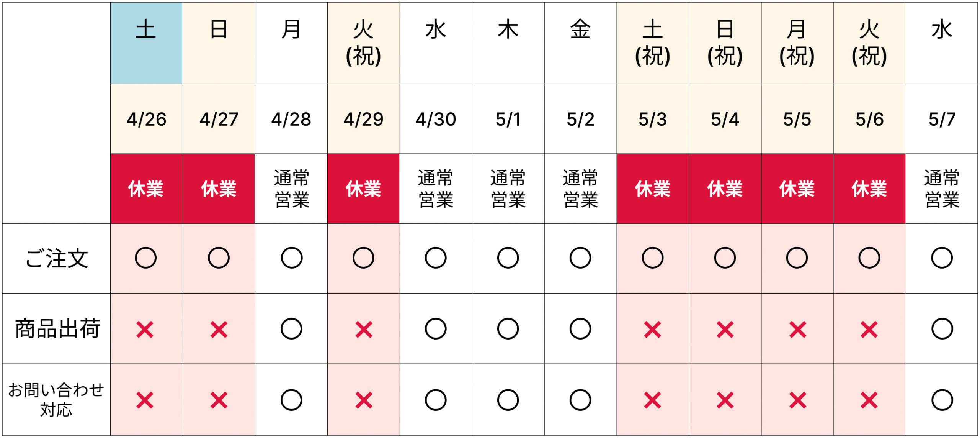This screenshot has height=438, width=980.
Task: Click the circle for お問い合わせ対応 on 5/7
Action: pyautogui.click(x=942, y=400)
